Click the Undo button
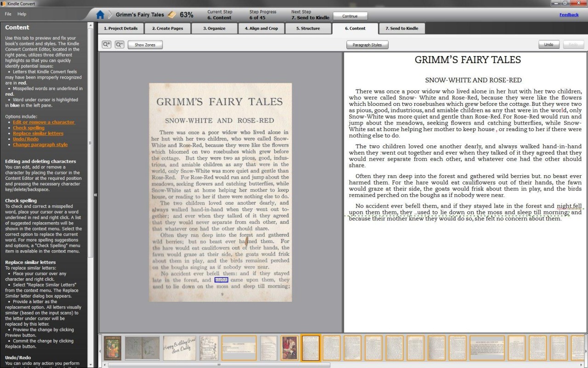Viewport: 588px width, 368px height. (x=548, y=45)
